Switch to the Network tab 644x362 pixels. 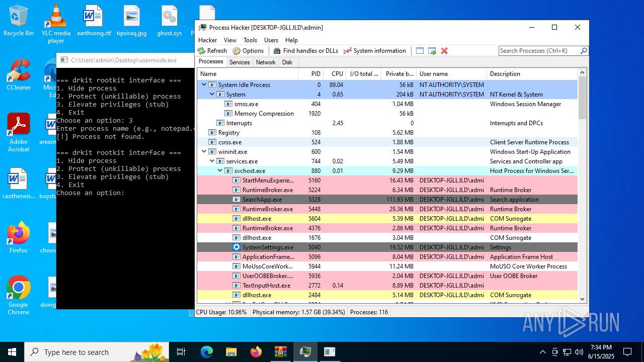(x=266, y=62)
